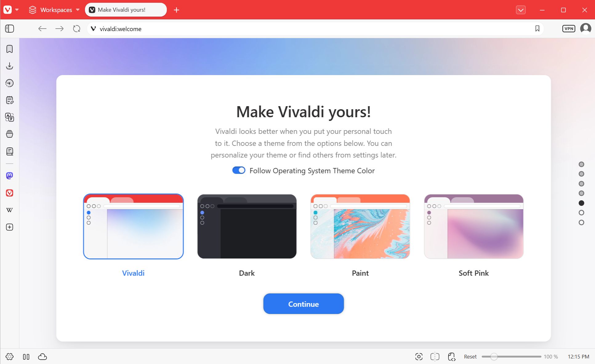The image size is (595, 364).
Task: Reset the page zoom level
Action: pos(470,357)
